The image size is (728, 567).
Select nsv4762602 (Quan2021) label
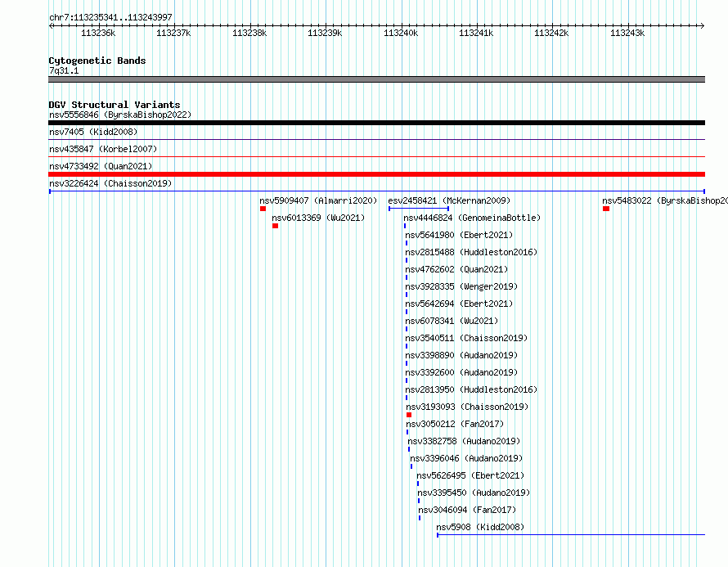(457, 269)
